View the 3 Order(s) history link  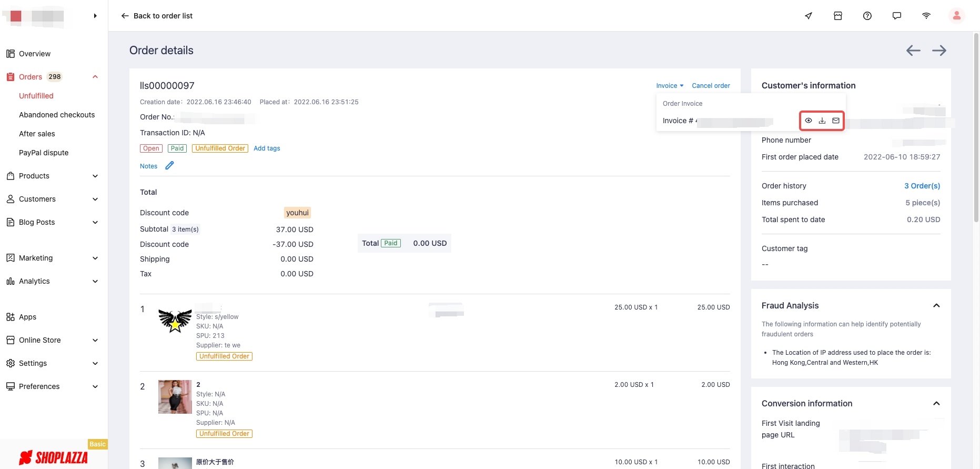pyautogui.click(x=922, y=186)
